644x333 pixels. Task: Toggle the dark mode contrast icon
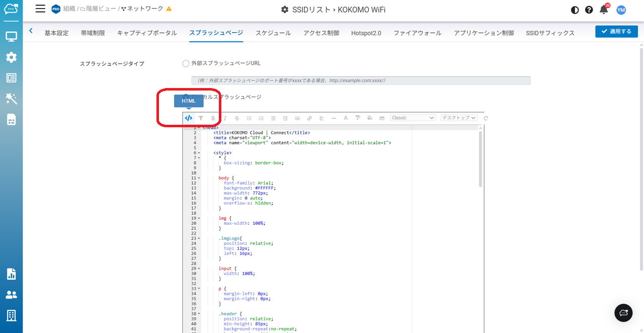[575, 10]
